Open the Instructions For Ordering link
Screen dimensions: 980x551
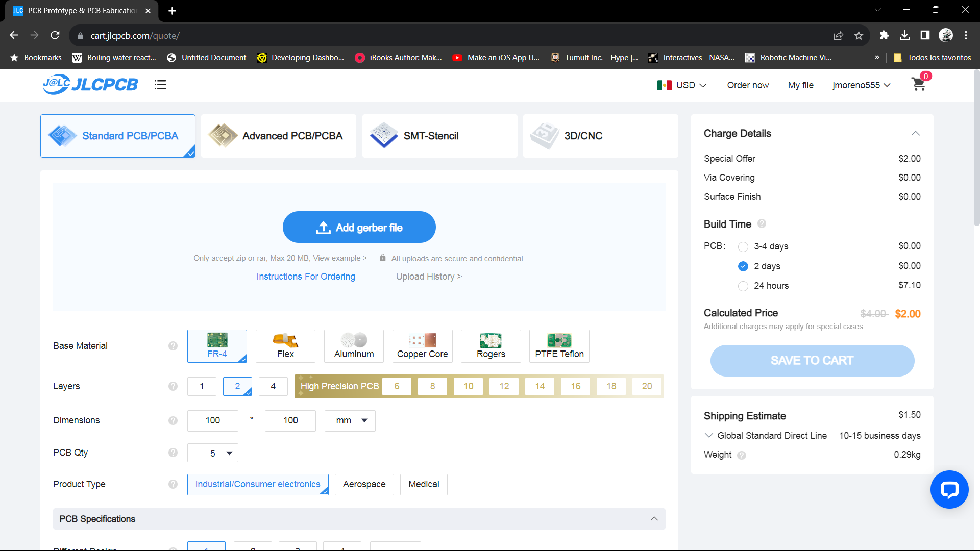click(x=306, y=277)
